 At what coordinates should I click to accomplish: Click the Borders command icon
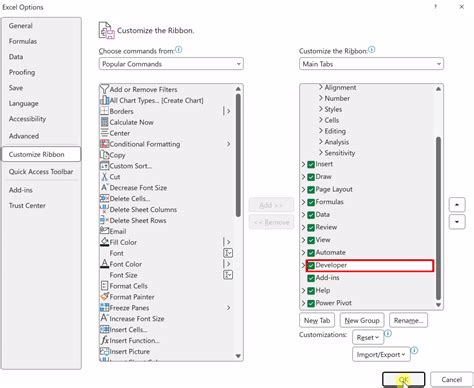pos(105,111)
